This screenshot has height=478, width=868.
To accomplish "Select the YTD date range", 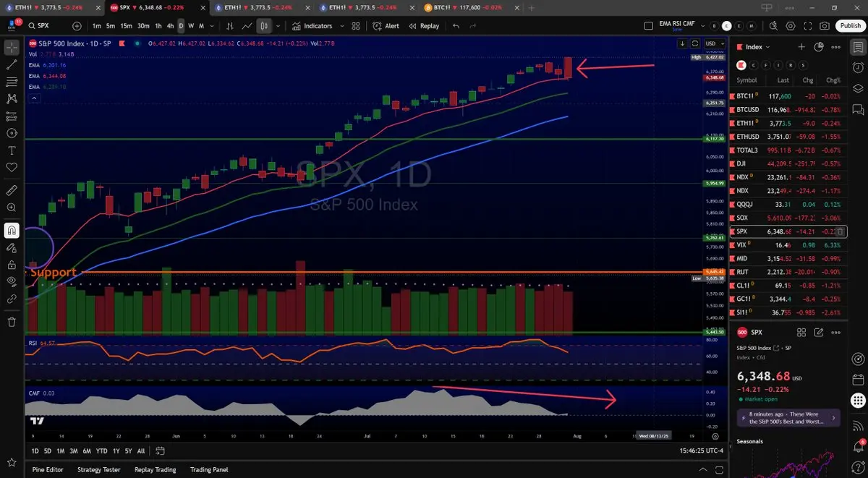I will pyautogui.click(x=101, y=451).
